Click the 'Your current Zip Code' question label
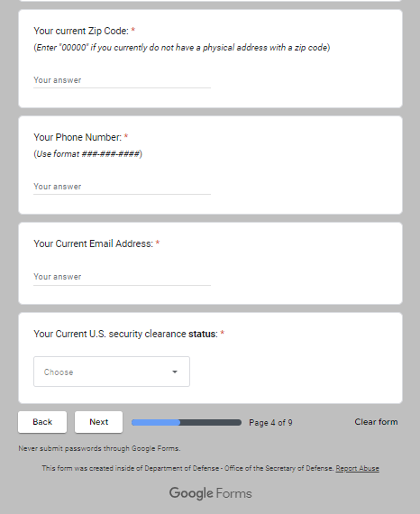420x514 pixels. (81, 31)
